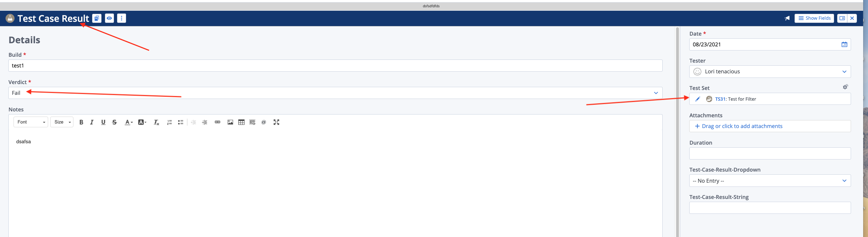Click the pencil edit icon for Test Set
The height and width of the screenshot is (237, 868).
pyautogui.click(x=698, y=99)
